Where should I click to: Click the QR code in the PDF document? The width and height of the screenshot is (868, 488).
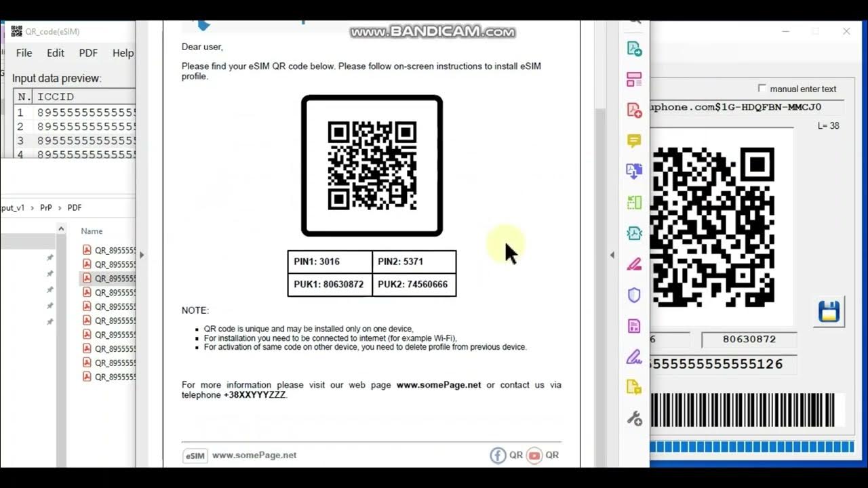pos(372,166)
